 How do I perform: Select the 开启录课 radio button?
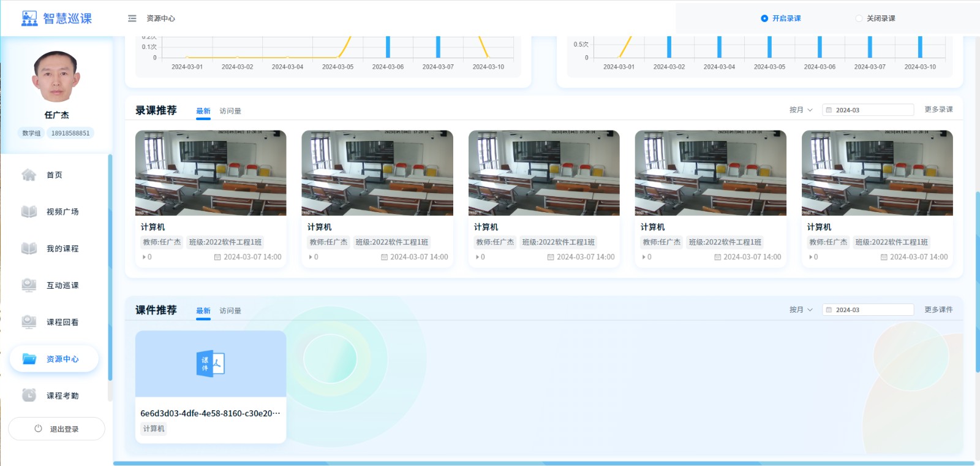[x=764, y=18]
